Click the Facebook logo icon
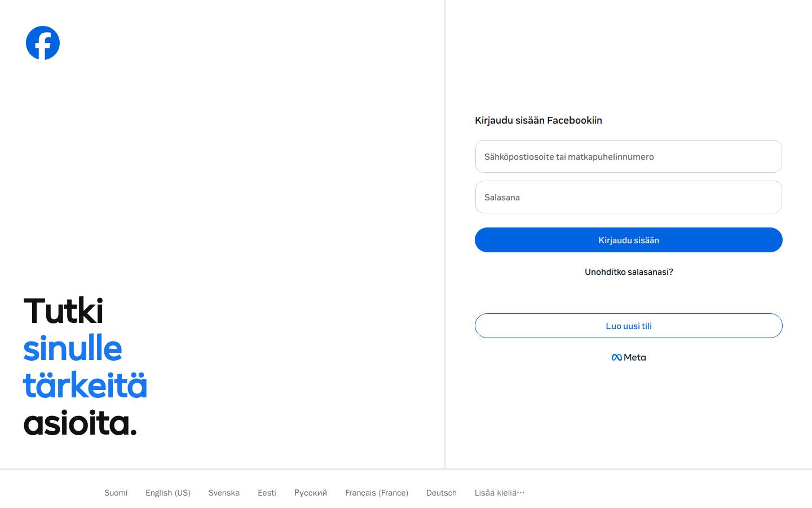 tap(43, 43)
